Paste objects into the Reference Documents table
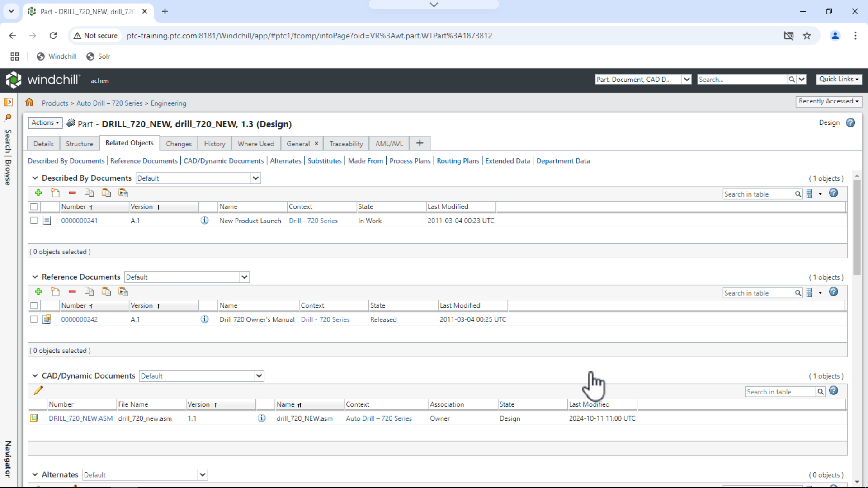Image resolution: width=868 pixels, height=488 pixels. [106, 291]
